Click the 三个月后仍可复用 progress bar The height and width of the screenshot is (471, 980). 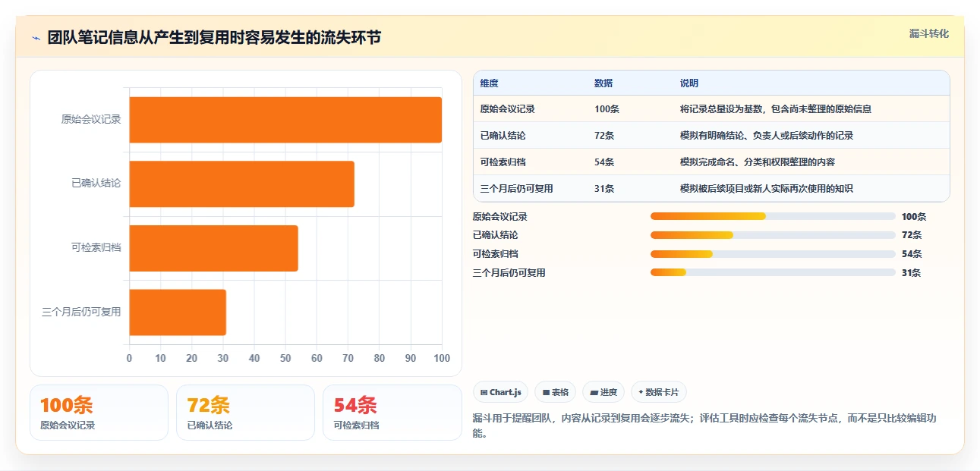[x=773, y=272]
